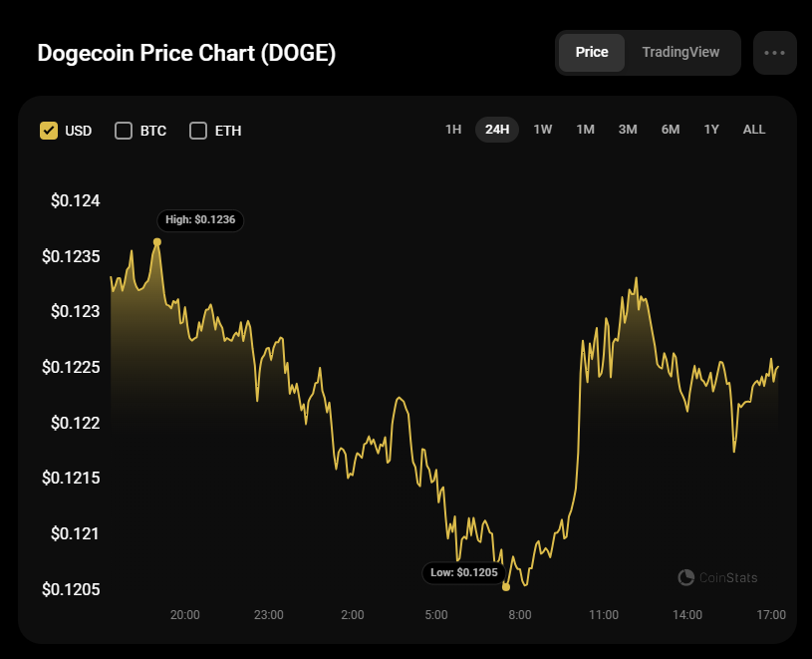
Task: Select the 1H time range
Action: coord(453,130)
